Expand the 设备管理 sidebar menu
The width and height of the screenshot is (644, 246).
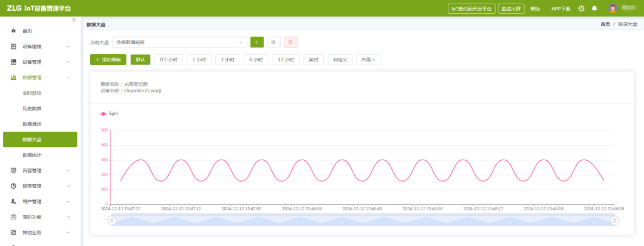(39, 62)
